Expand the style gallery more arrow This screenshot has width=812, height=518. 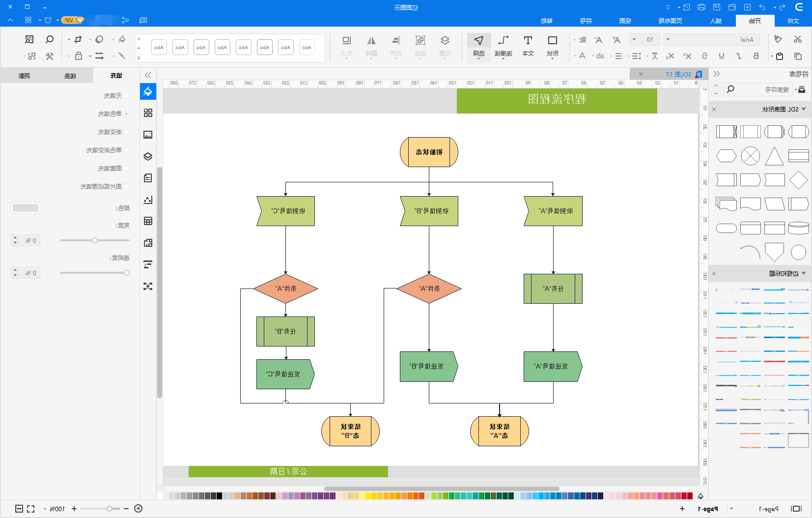(139, 58)
